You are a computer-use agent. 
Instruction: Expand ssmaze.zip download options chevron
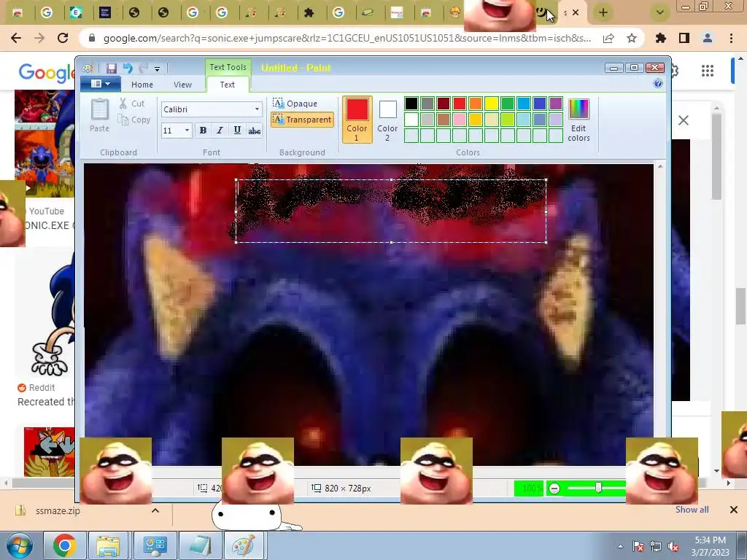click(155, 510)
